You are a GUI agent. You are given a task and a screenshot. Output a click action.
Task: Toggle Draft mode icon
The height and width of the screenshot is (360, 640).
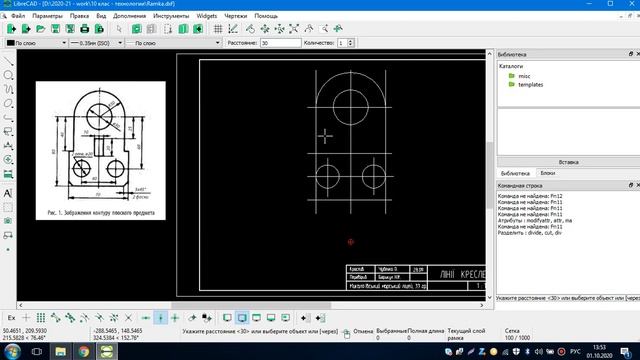[233, 29]
